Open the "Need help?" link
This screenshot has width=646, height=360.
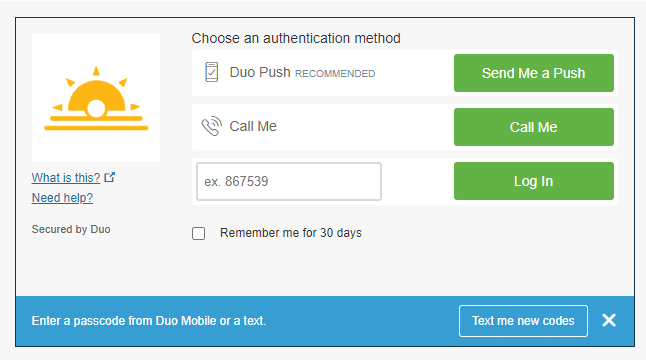(x=62, y=198)
